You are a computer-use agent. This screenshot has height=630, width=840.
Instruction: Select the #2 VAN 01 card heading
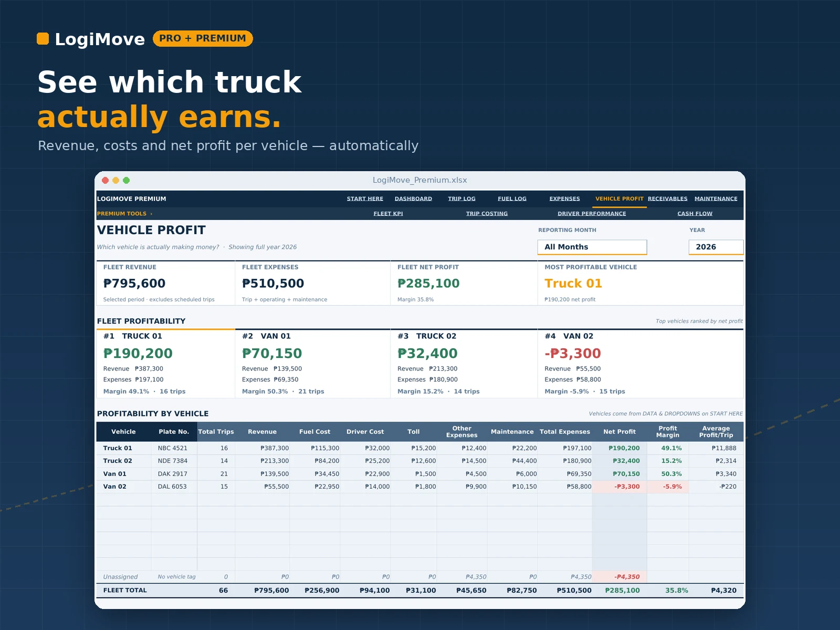tap(266, 336)
